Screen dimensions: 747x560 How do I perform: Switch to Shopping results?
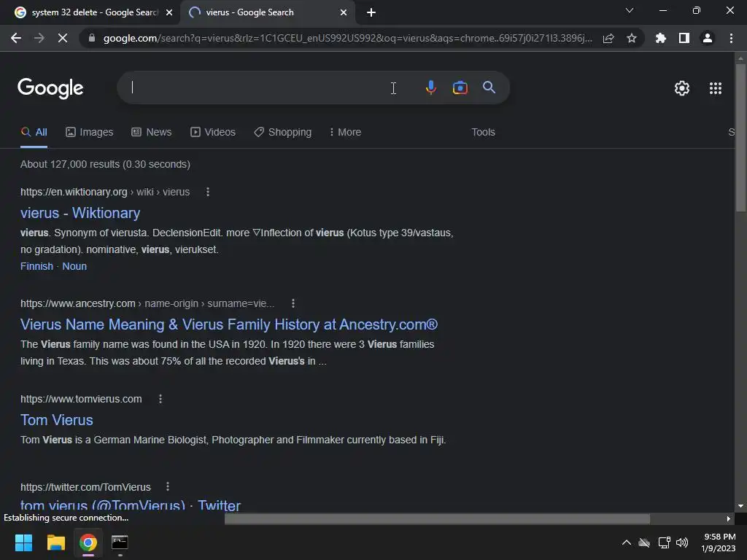[x=283, y=133]
